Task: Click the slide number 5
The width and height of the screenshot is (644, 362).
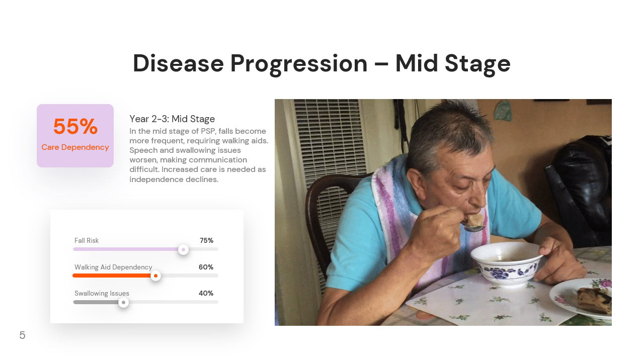Action: (x=22, y=335)
